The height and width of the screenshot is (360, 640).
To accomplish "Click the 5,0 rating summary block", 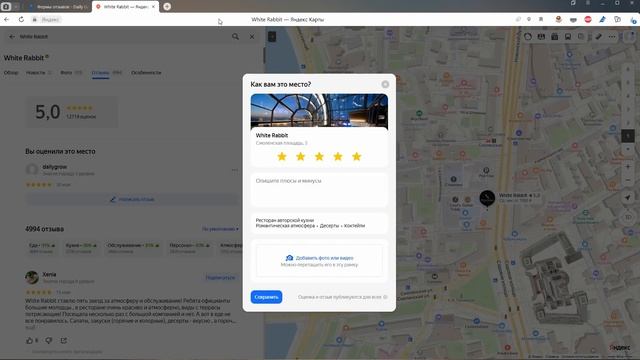I will 72,111.
